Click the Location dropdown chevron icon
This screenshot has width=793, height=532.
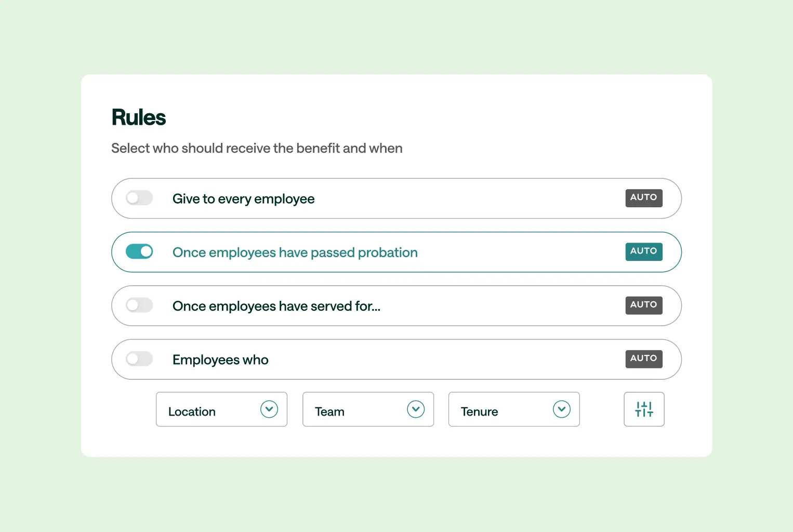point(269,409)
